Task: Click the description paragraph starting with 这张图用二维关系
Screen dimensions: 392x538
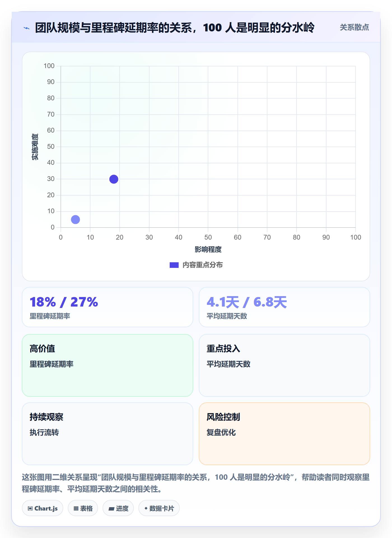Action: [196, 483]
